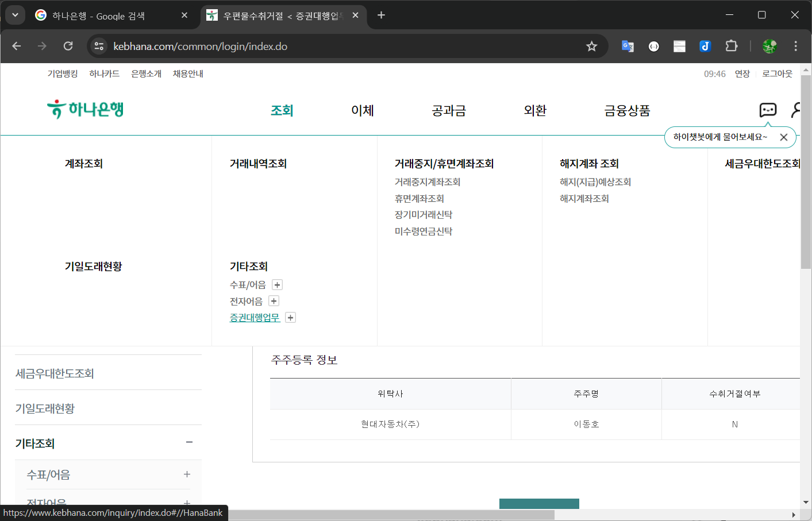The image size is (812, 521).
Task: Open the Chrome profile avatar
Action: pyautogui.click(x=769, y=46)
